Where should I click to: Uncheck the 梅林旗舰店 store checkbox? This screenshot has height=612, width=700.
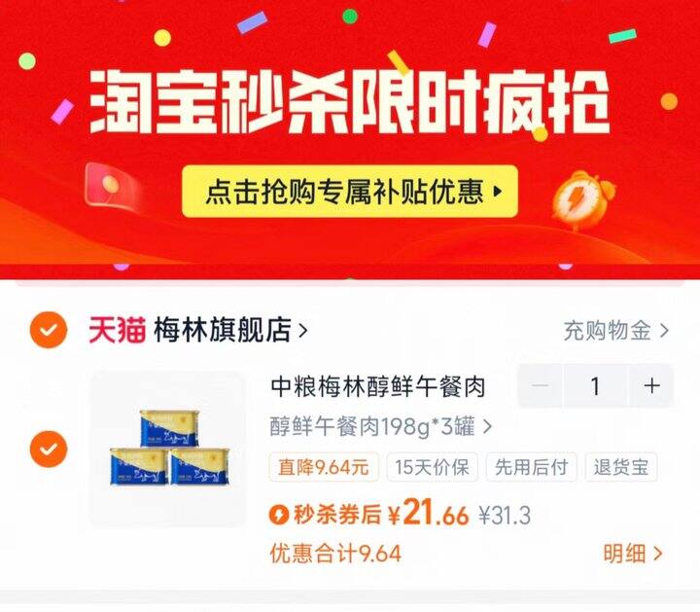[49, 330]
